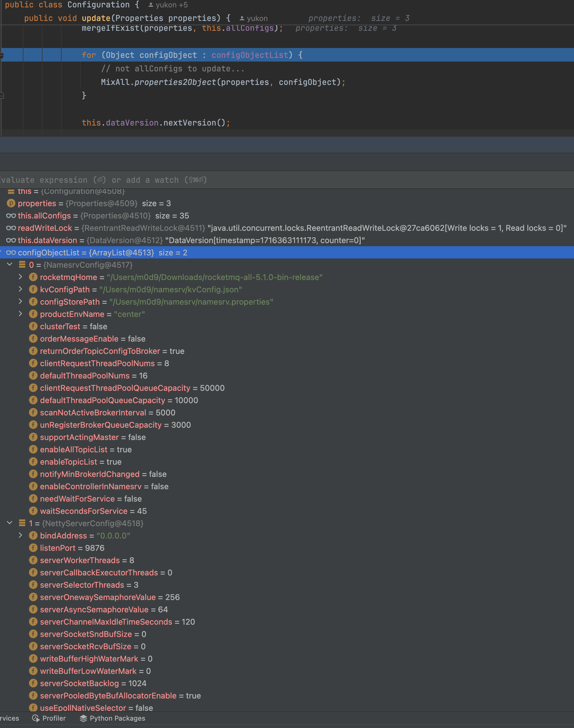Select the configObjectList watch row
Viewport: 574px width, 728px height.
pos(287,253)
